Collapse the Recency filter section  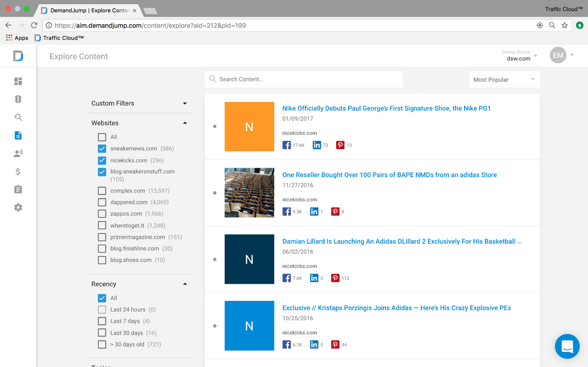(185, 284)
